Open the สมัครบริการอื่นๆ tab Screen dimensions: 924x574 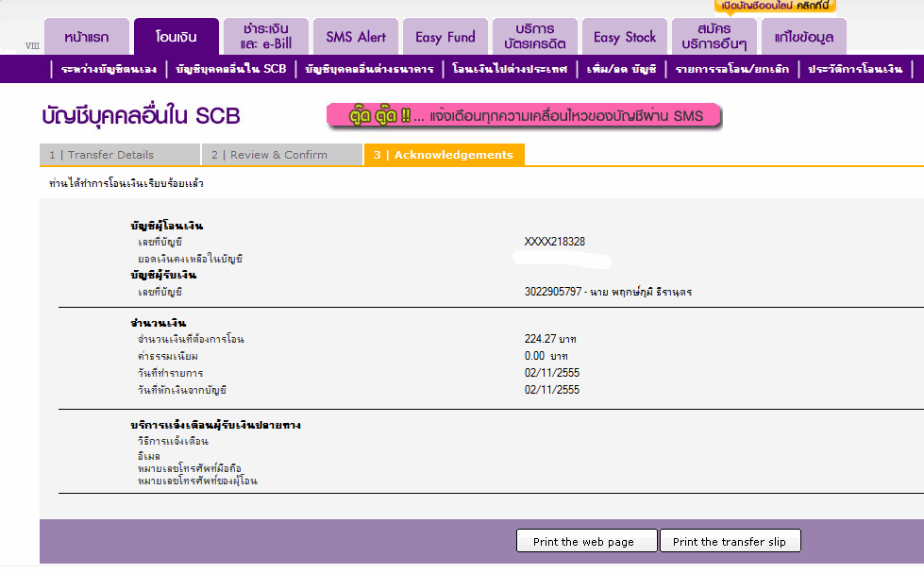(714, 37)
